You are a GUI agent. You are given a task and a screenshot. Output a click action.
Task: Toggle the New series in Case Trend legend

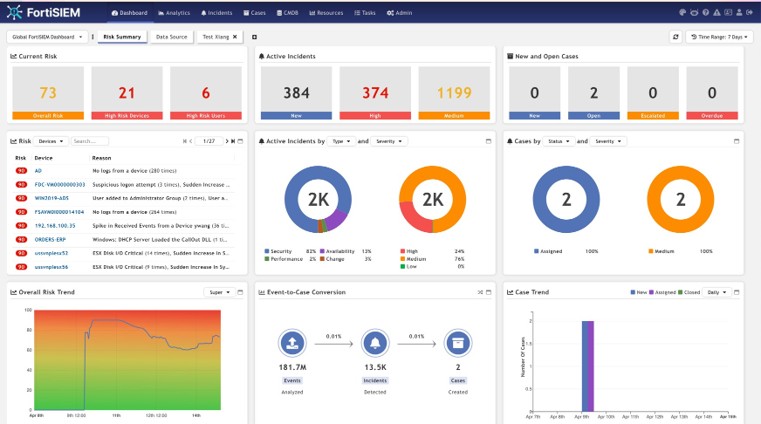[x=639, y=292]
